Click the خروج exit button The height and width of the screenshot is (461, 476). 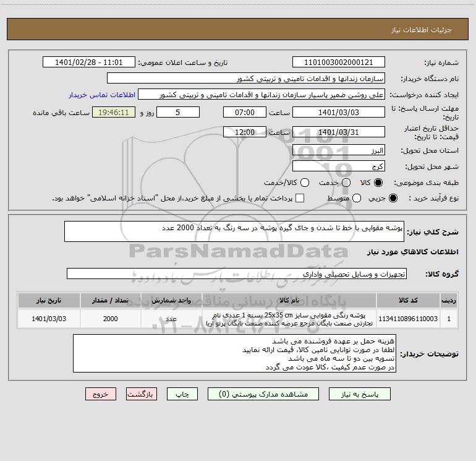[101, 394]
